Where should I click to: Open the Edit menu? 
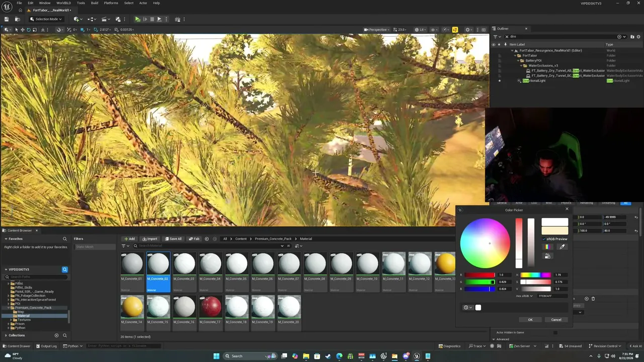[31, 3]
